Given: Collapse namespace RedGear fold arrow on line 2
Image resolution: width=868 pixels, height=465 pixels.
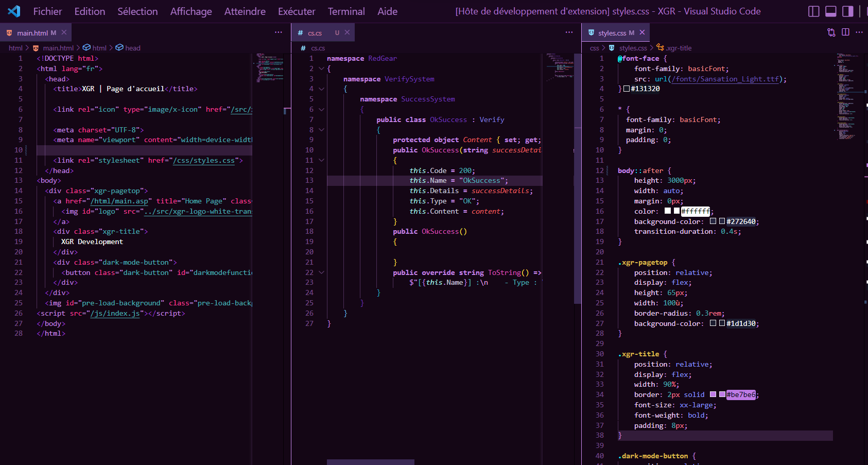Looking at the screenshot, I should click(321, 68).
